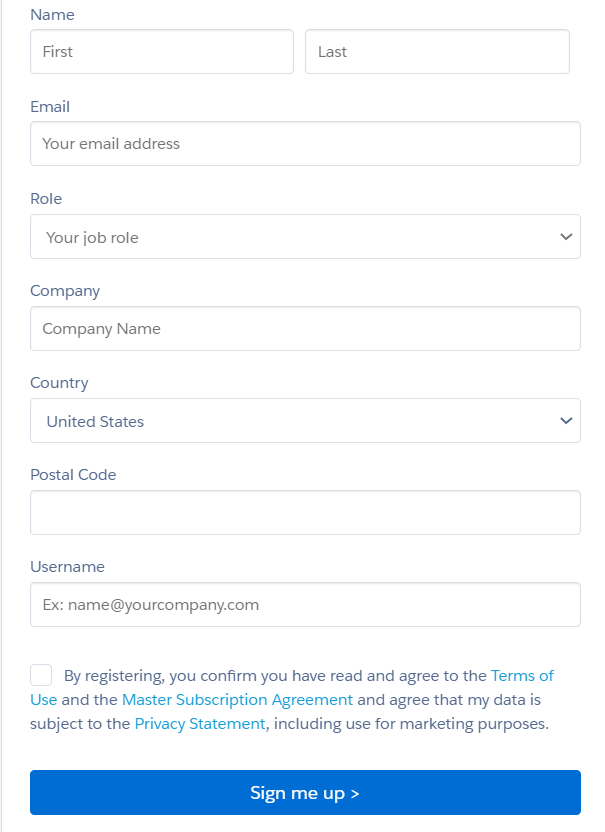Open the Terms of Use link
The image size is (605, 832).
[522, 675]
